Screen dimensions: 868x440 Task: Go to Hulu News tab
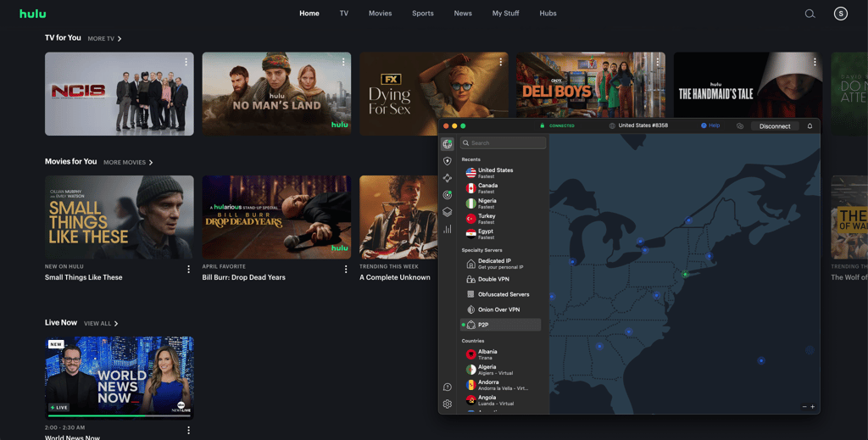tap(463, 14)
